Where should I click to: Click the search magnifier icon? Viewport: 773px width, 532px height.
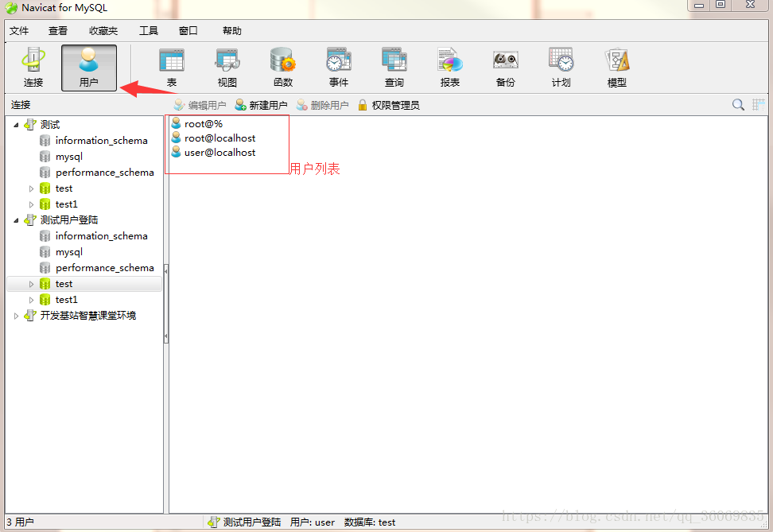point(738,104)
